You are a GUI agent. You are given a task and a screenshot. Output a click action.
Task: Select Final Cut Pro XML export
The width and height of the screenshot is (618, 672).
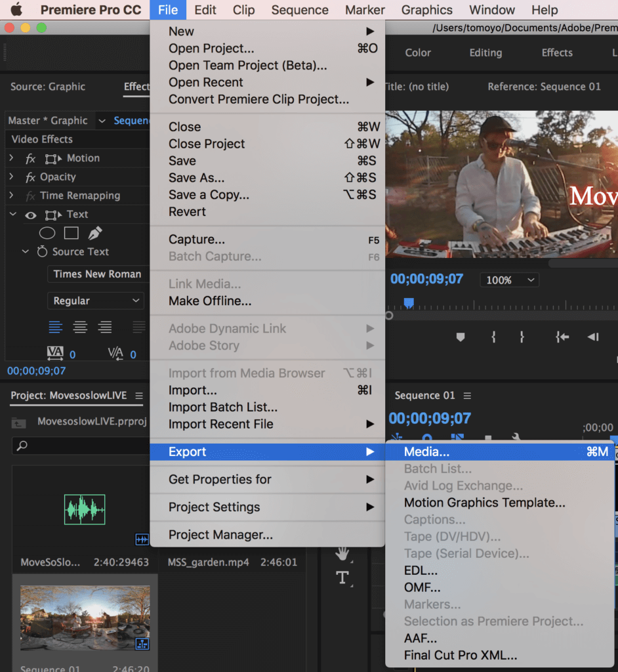pos(500,656)
